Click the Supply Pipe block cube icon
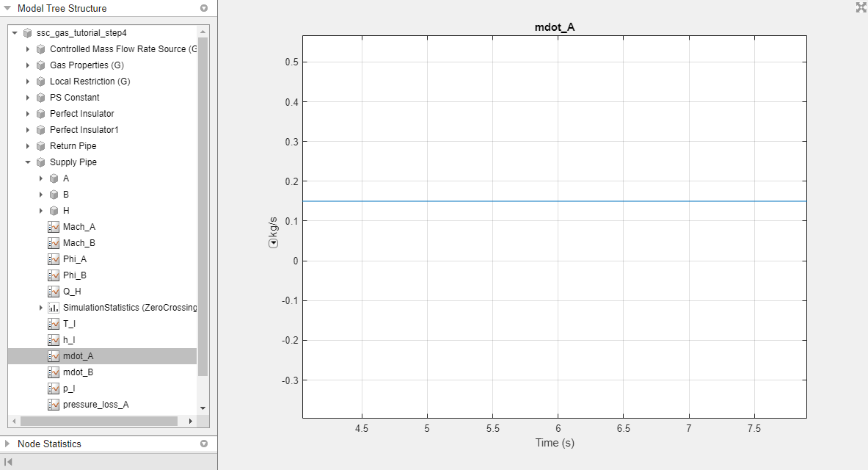 coord(40,162)
